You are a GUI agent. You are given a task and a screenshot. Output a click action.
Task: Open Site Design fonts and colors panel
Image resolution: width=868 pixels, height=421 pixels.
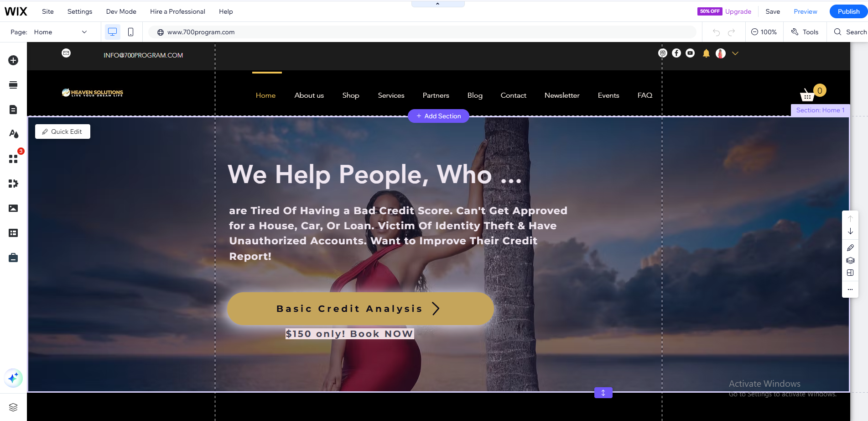tap(13, 134)
